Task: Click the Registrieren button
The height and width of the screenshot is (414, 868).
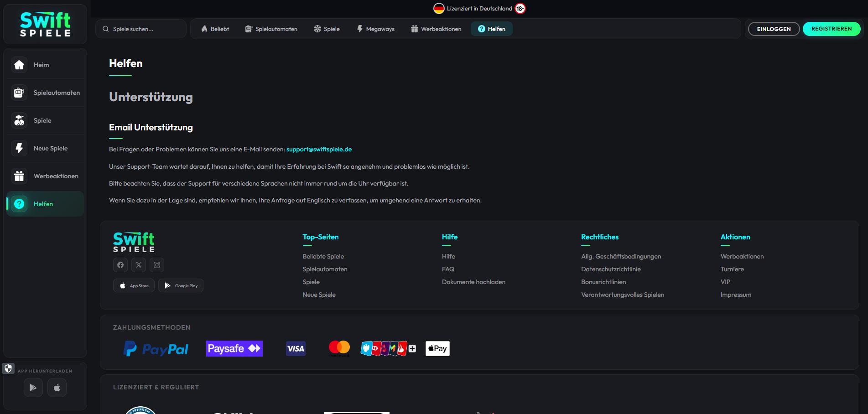Action: [x=832, y=29]
